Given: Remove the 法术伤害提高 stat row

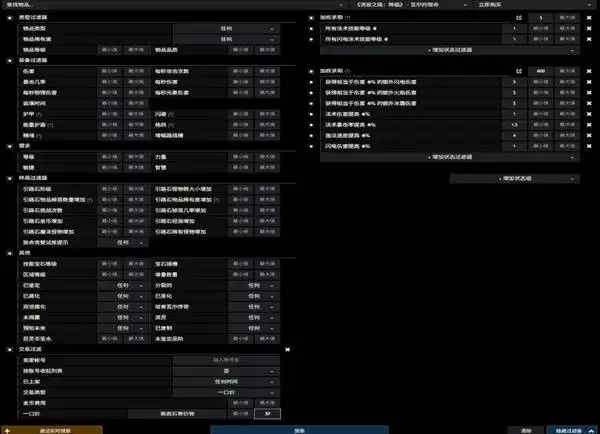Looking at the screenshot, I should (x=589, y=114).
